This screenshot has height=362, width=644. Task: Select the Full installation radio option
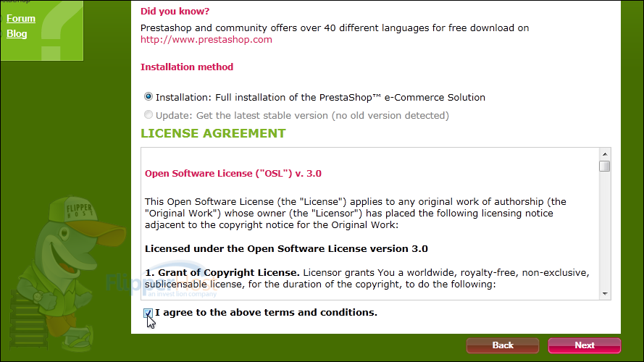tap(149, 97)
